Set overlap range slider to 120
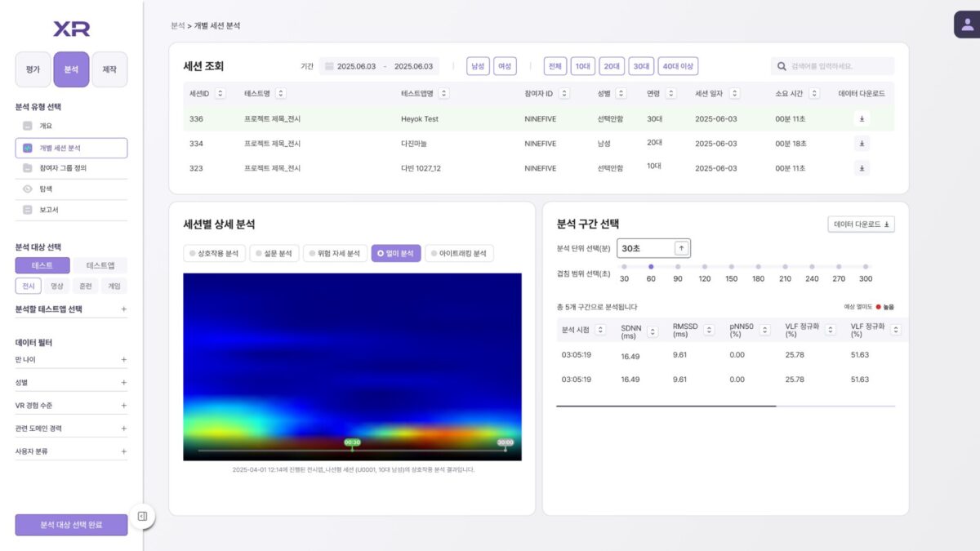Screen dimensions: 980x551 pos(704,267)
